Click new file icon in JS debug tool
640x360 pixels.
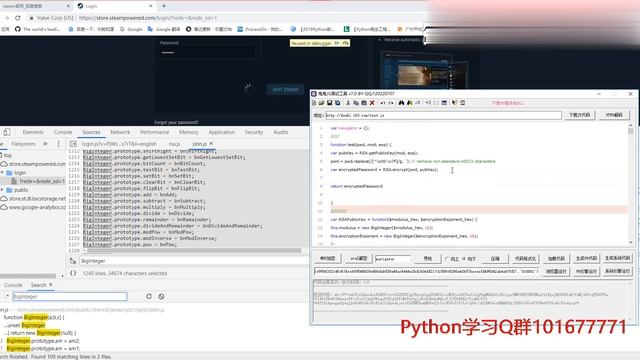pyautogui.click(x=314, y=103)
